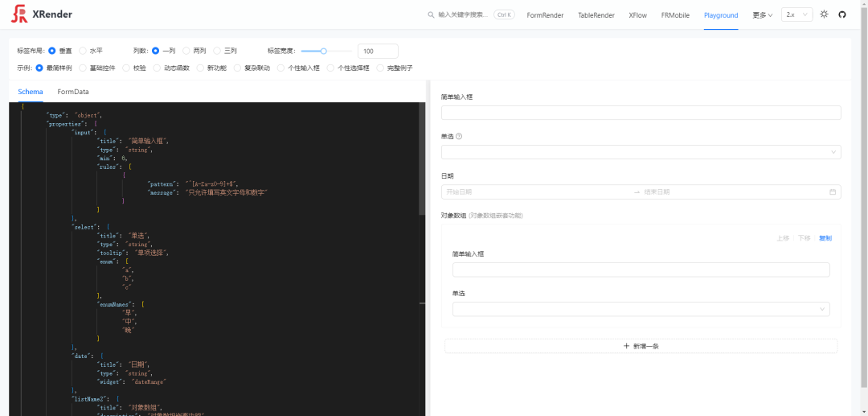Open the FRMobile nav item
Screen dimensions: 868x416
(x=675, y=15)
